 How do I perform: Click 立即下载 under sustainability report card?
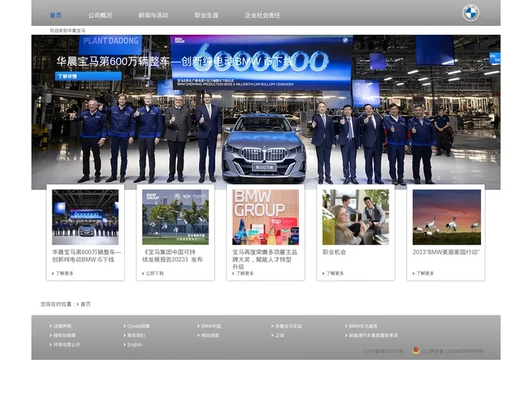(153, 273)
